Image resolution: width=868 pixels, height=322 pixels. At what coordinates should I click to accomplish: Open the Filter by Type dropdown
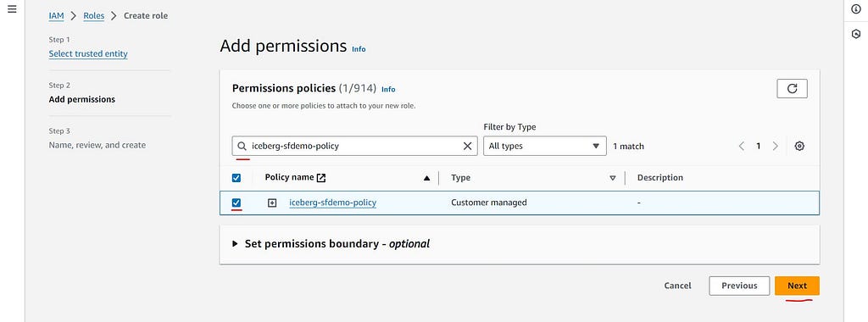[x=545, y=146]
